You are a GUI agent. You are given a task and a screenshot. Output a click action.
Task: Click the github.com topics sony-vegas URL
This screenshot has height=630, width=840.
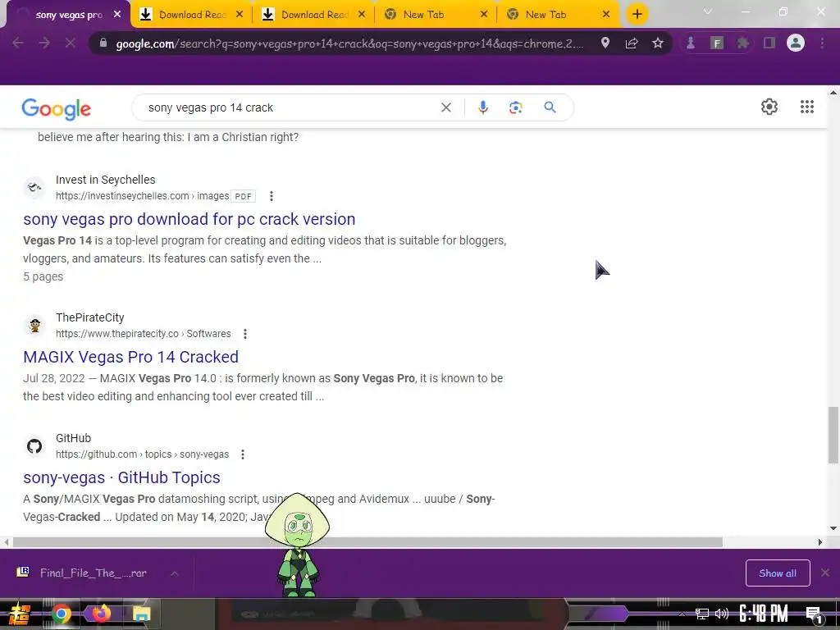point(142,454)
